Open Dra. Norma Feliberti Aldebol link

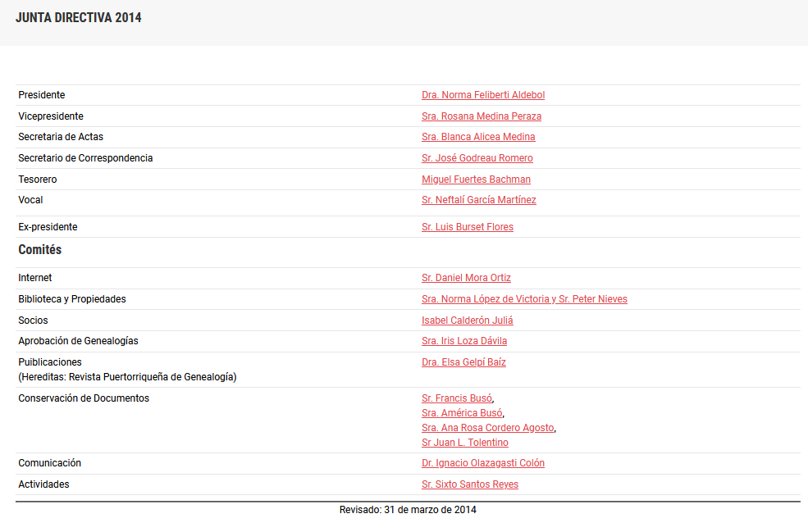pos(483,95)
